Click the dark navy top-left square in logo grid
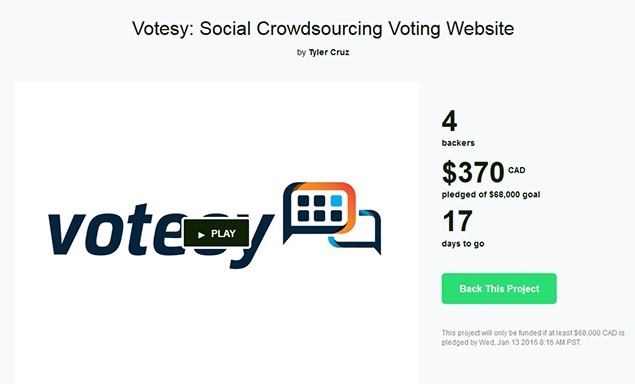The image size is (635, 384). [x=303, y=201]
